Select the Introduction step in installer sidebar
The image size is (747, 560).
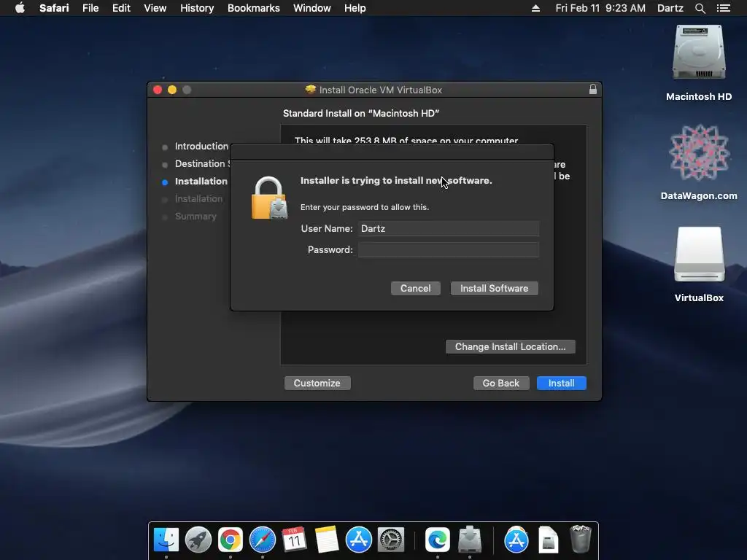pyautogui.click(x=201, y=146)
